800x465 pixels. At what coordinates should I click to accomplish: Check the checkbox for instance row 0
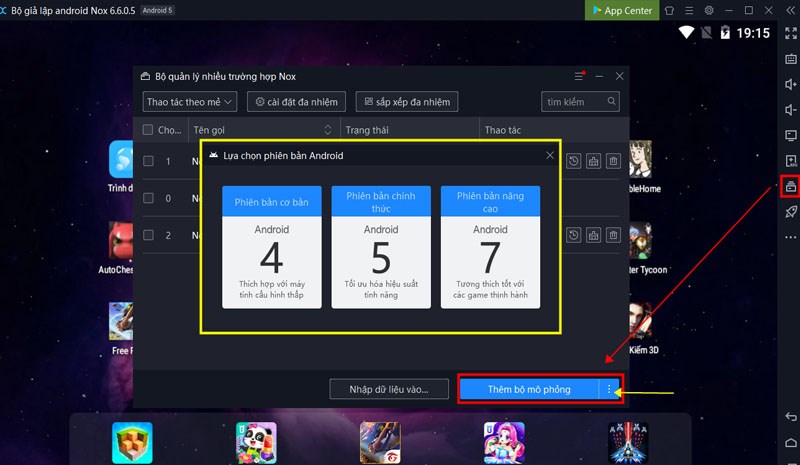click(148, 198)
